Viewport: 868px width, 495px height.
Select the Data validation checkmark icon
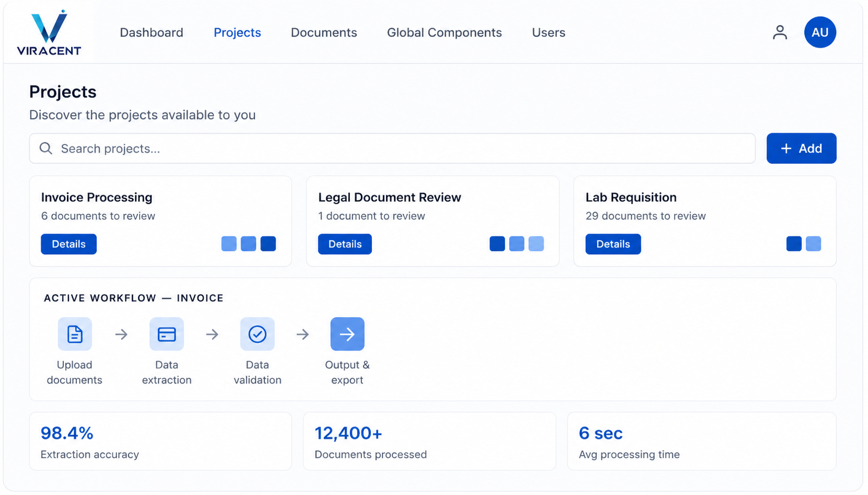point(257,334)
